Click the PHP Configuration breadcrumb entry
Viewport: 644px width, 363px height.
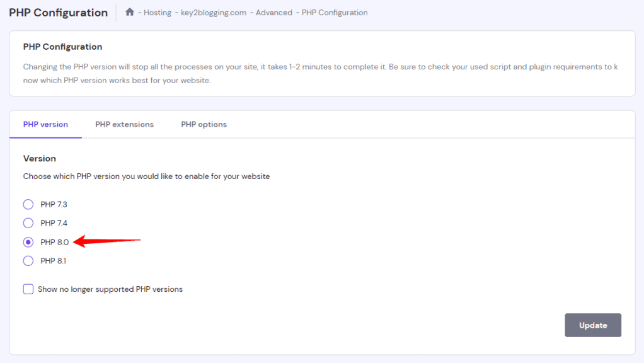pos(334,12)
